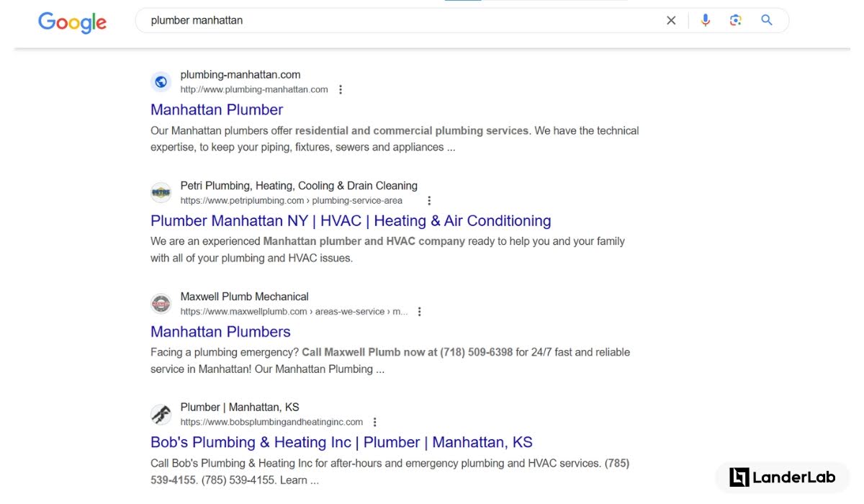Click snippet text 'residential and commercial plumbing services'

tap(412, 130)
